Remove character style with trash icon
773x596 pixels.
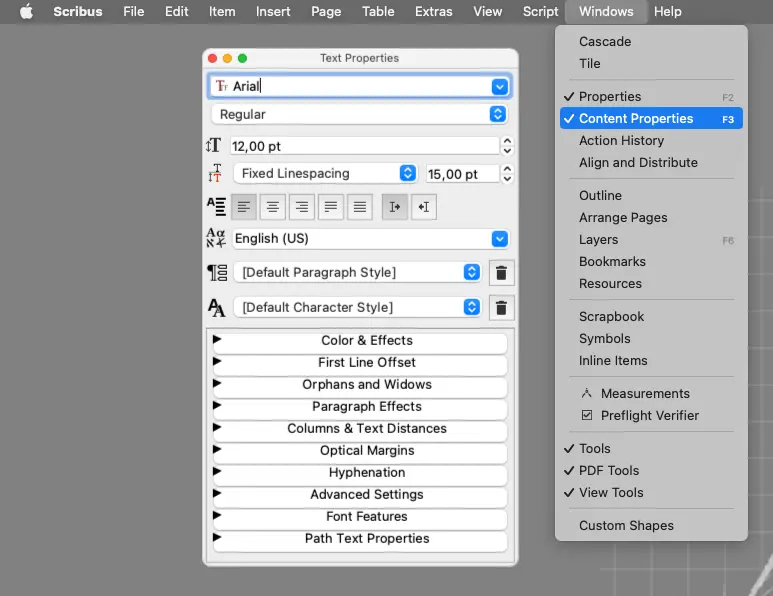[502, 308]
